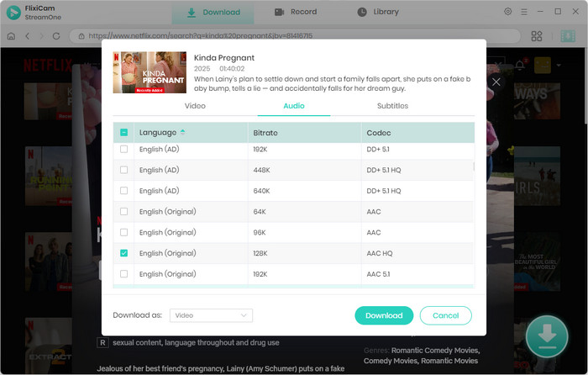588x375 pixels.
Task: Open the four-squares apps grid icon
Action: point(537,36)
